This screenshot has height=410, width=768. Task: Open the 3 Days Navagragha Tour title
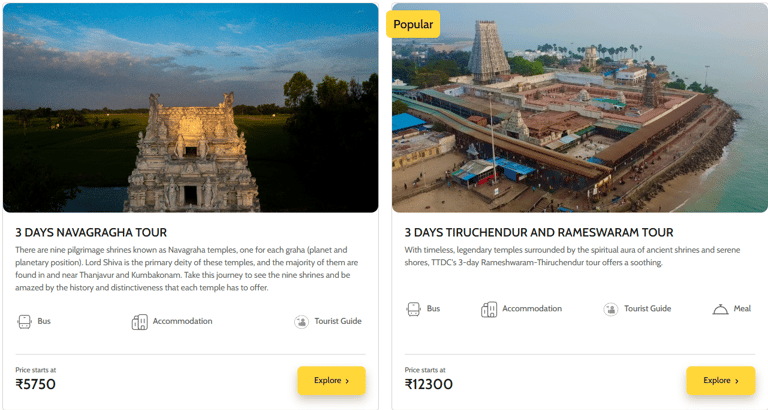click(91, 232)
